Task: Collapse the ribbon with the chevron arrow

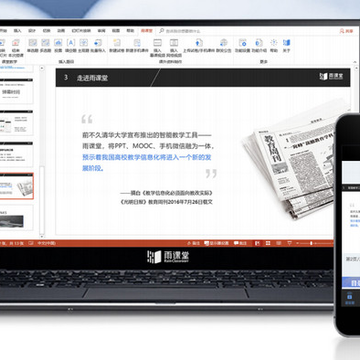Action: click(354, 61)
